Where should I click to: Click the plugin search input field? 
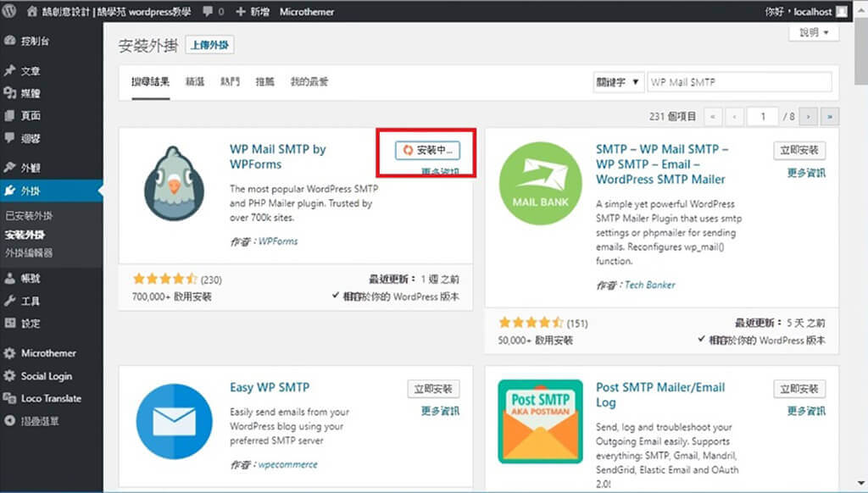click(x=739, y=82)
